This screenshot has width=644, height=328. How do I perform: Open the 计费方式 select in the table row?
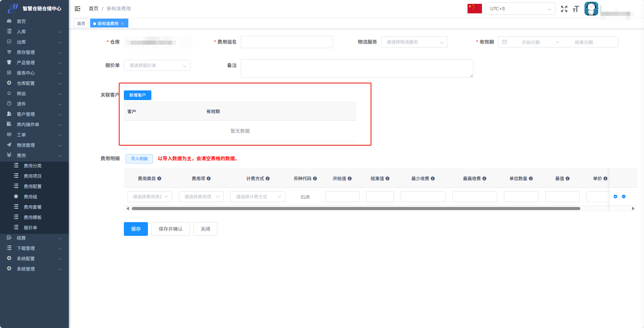tap(258, 197)
